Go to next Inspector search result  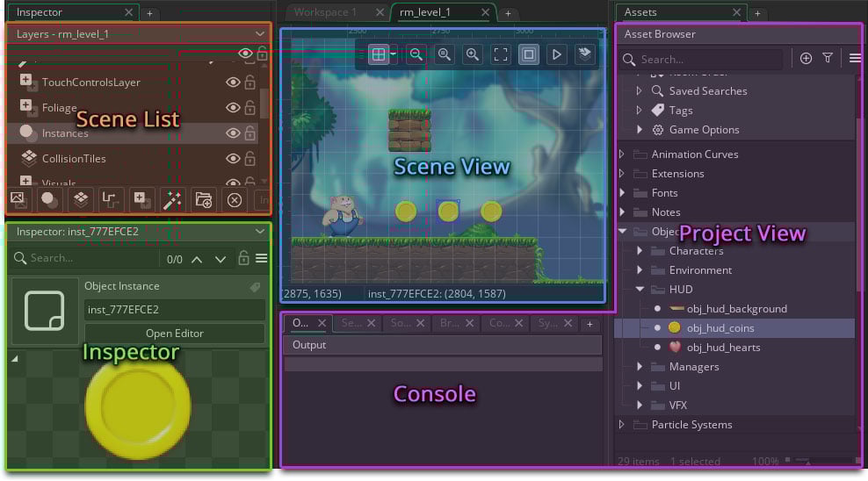coord(221,259)
